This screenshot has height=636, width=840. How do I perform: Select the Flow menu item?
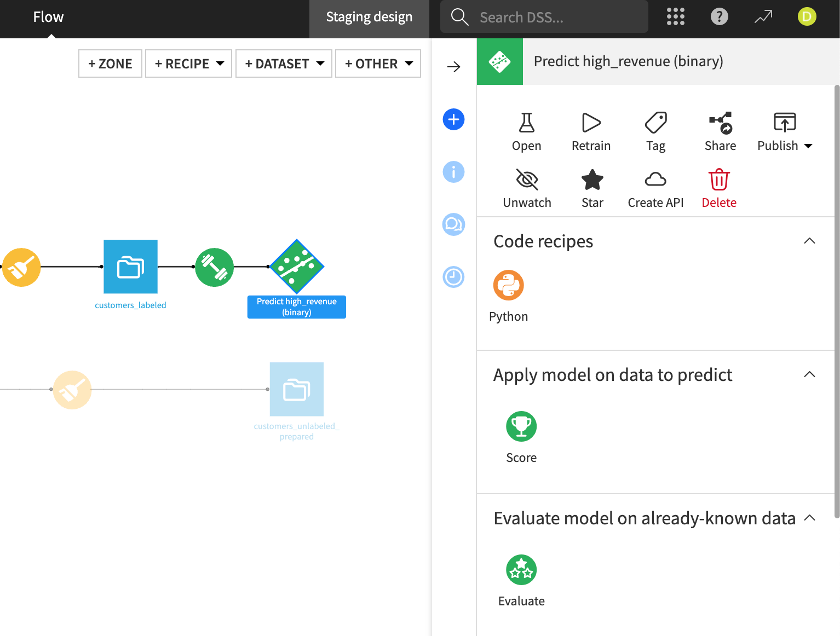(x=48, y=17)
